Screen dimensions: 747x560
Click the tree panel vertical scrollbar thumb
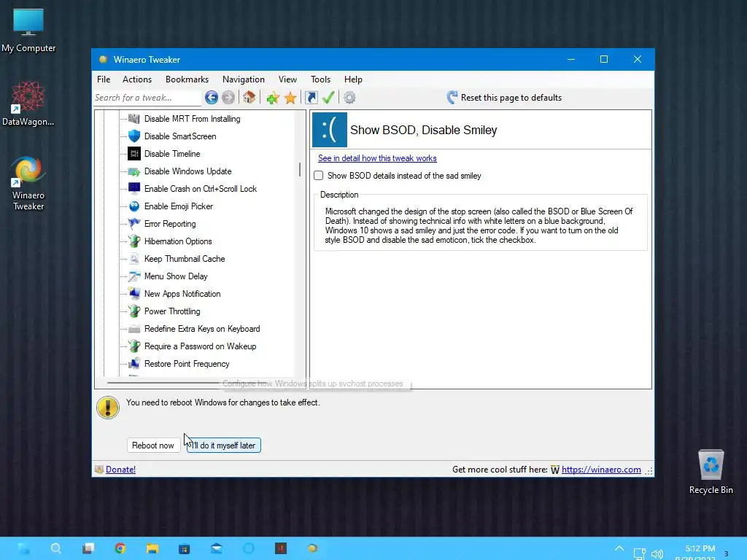point(300,169)
